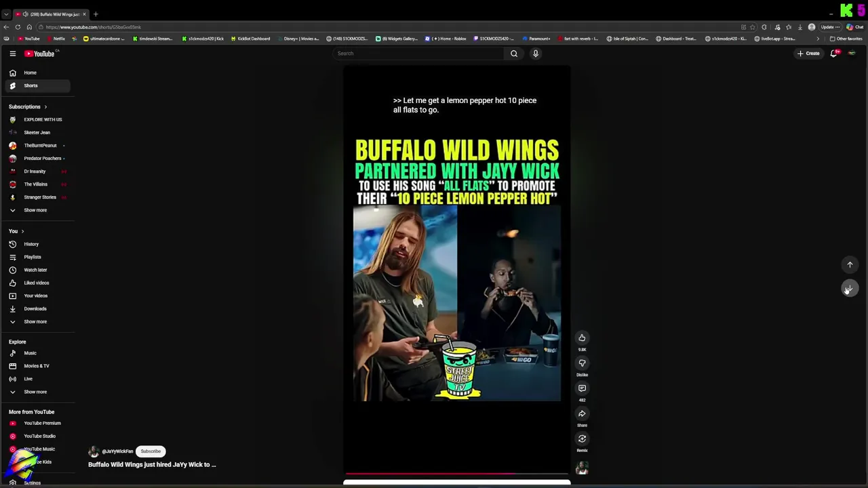Image resolution: width=868 pixels, height=488 pixels.
Task: Click the search magnifier button
Action: tap(514, 54)
